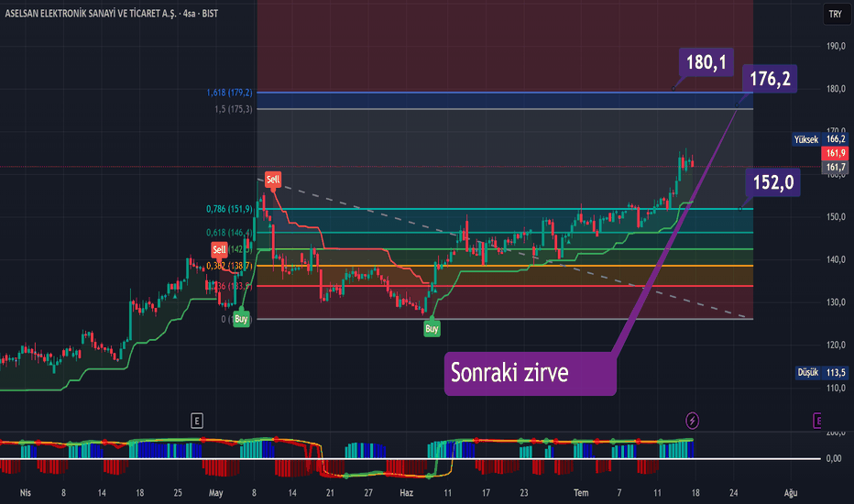Click 140,0 on the price axis

(836, 259)
